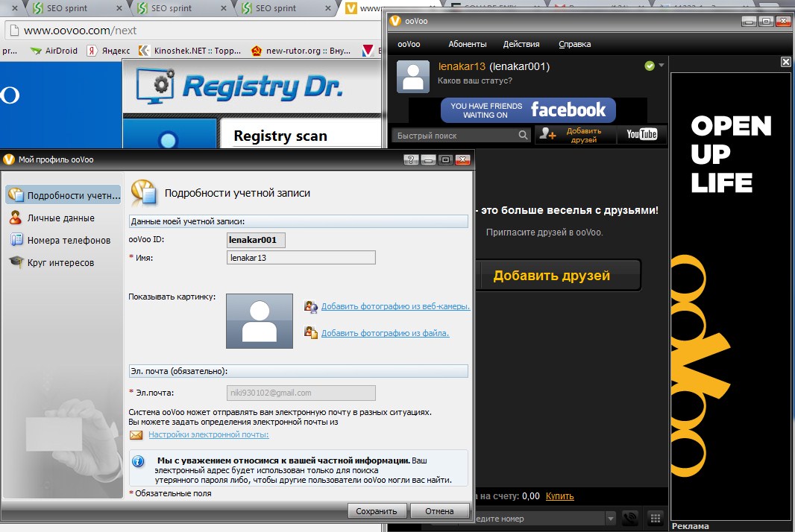Click the ooVoo logo icon in the main window title bar
The width and height of the screenshot is (795, 532).
pyautogui.click(x=395, y=21)
